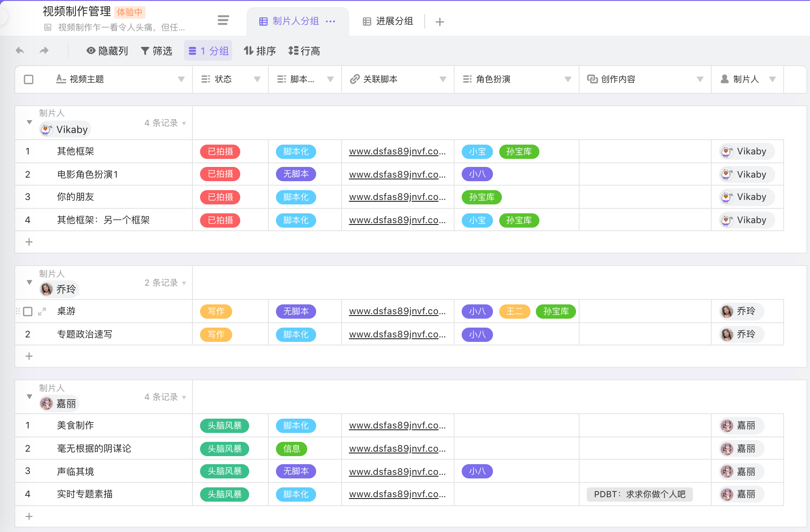Open the 隐藏列 hide-columns eye icon

tap(91, 50)
